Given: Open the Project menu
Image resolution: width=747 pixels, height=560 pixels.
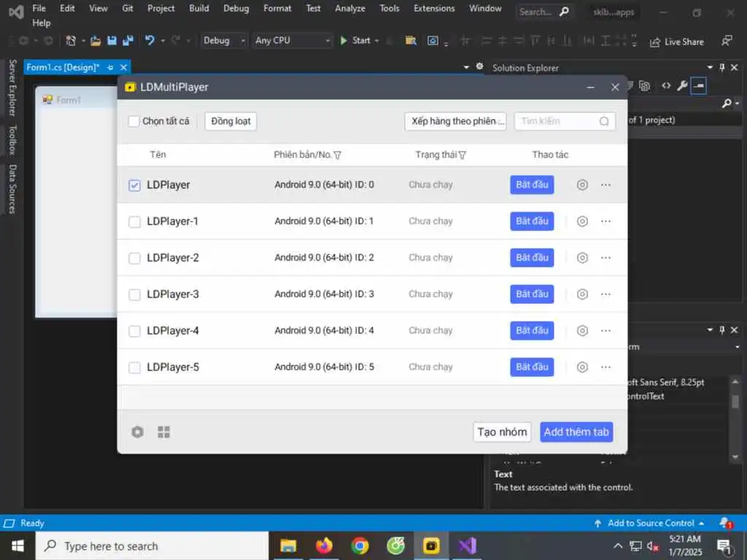Looking at the screenshot, I should 161,9.
